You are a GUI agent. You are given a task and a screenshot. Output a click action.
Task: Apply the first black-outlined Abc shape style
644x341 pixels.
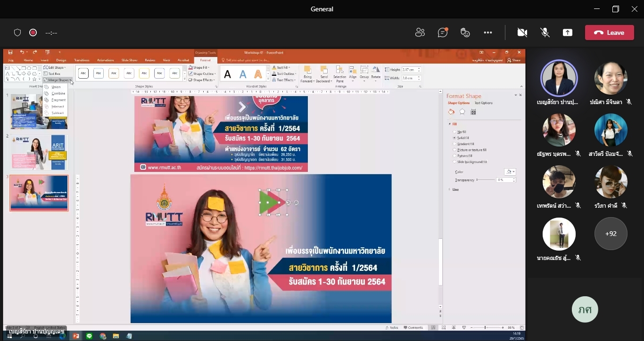click(83, 73)
